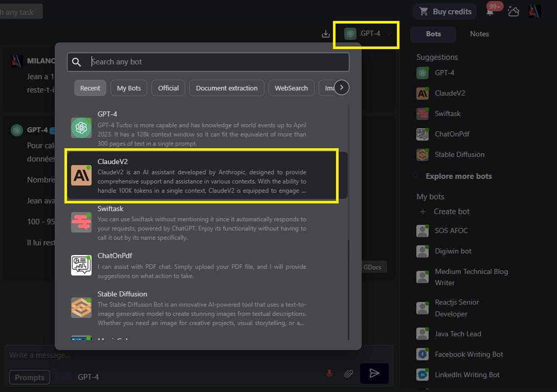
Task: Open Medium Technical Blog Writer bot
Action: 462,277
